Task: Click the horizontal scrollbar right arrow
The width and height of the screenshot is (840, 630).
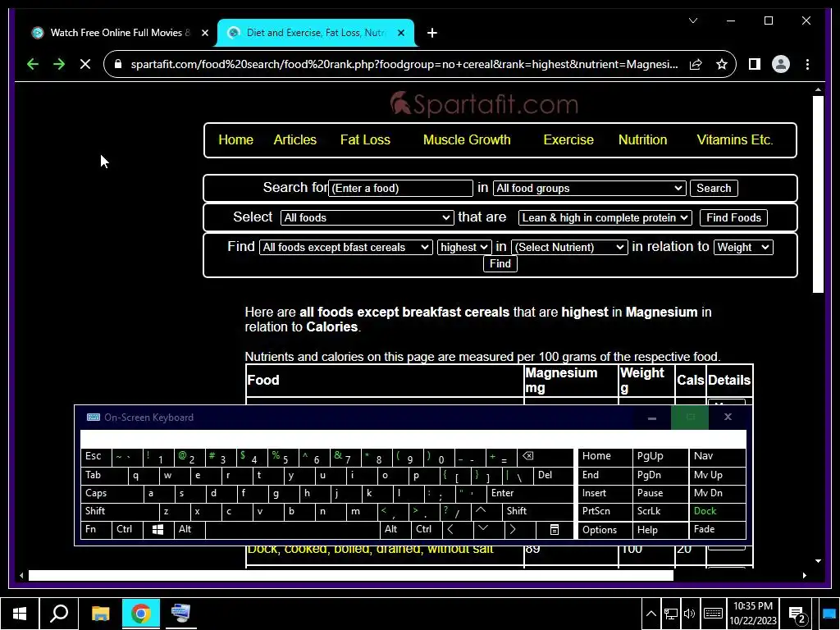Action: tap(804, 575)
